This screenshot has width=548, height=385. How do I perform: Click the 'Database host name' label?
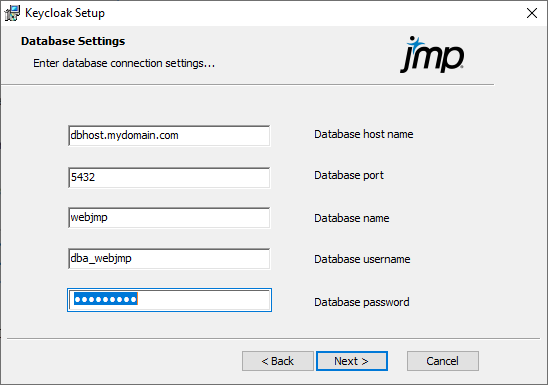(363, 134)
